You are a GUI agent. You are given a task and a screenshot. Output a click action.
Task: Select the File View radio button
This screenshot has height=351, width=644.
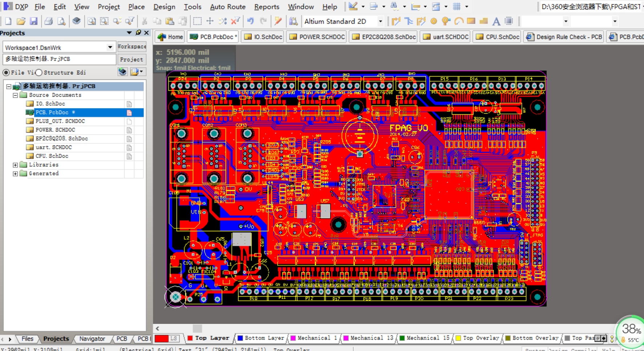(6, 73)
